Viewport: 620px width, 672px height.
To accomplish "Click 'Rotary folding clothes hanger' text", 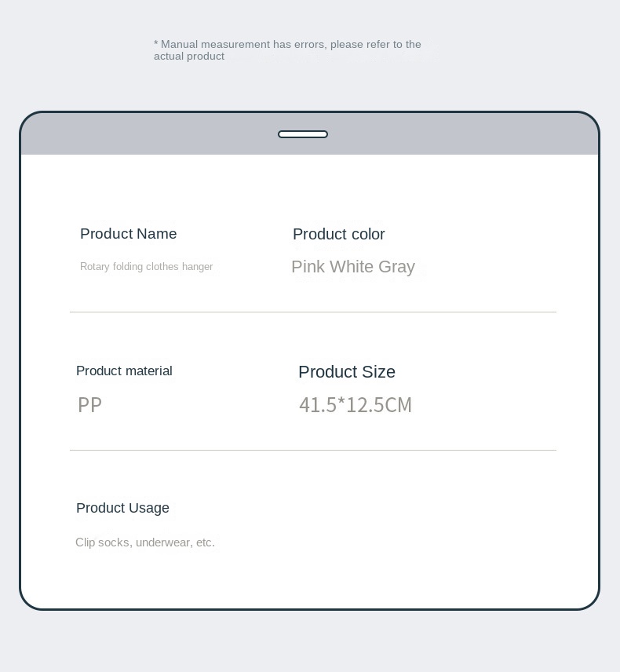I will pyautogui.click(x=146, y=267).
